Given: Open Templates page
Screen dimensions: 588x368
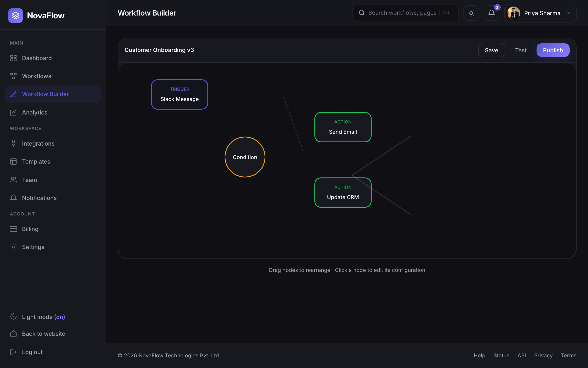Looking at the screenshot, I should 53,161.
